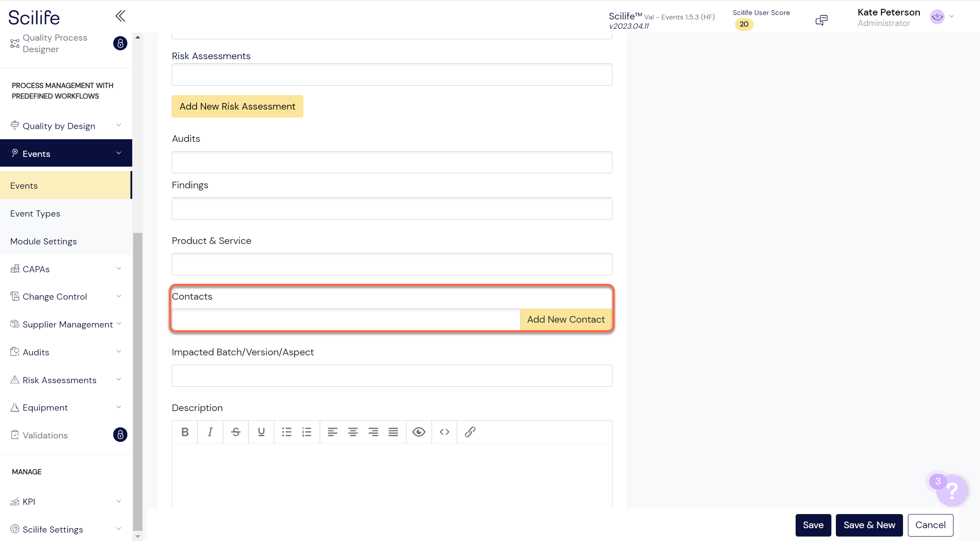980x541 pixels.
Task: Insert a bulleted list in Description
Action: tap(287, 432)
